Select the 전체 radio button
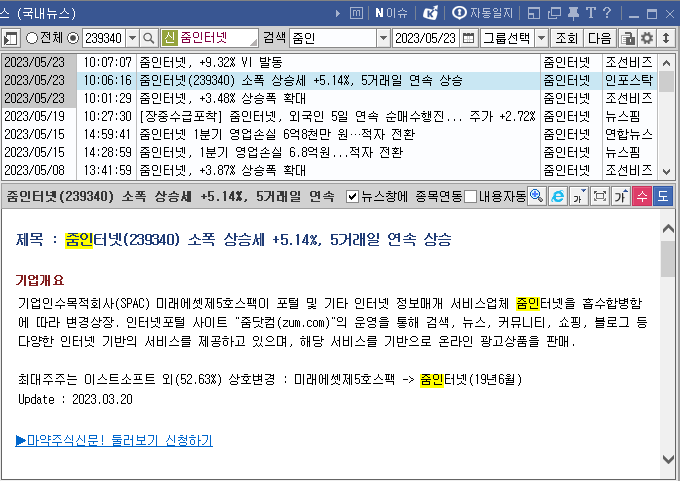The image size is (680, 481). pos(32,38)
